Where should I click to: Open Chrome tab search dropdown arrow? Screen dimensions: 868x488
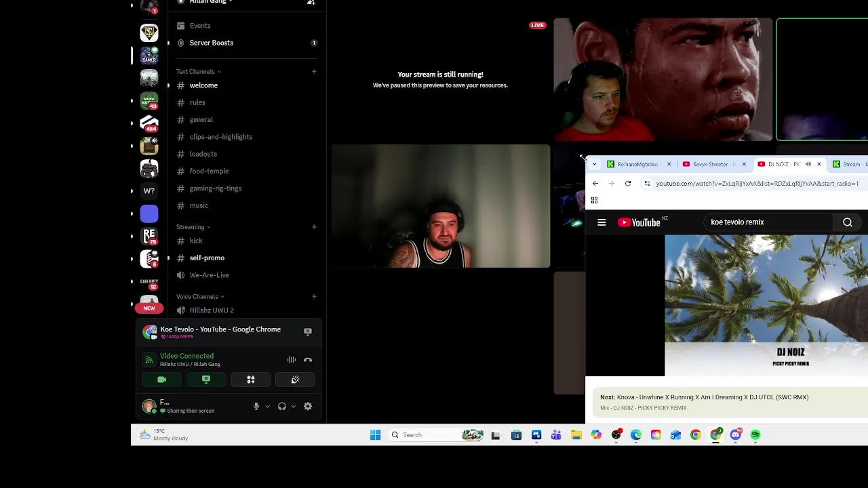click(x=595, y=164)
